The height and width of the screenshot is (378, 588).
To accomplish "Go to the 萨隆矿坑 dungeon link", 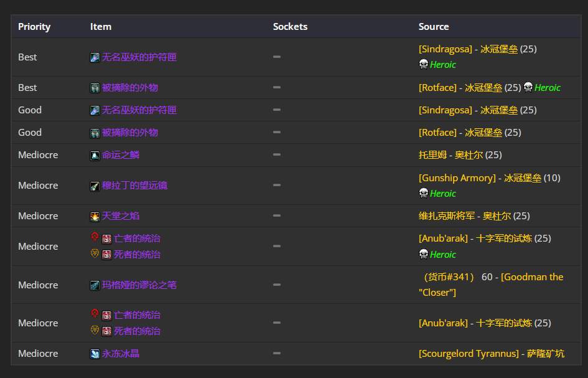I will click(x=546, y=354).
